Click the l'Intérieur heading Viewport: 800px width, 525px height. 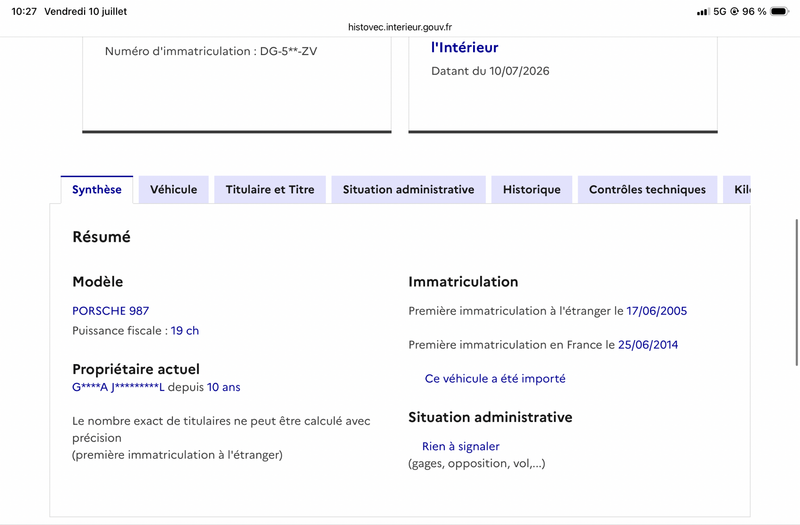coord(464,47)
